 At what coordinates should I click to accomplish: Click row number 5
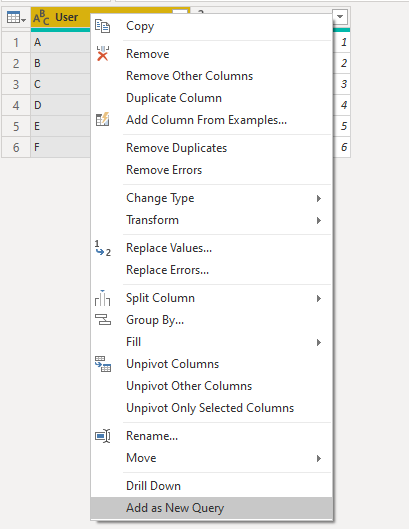pos(16,127)
